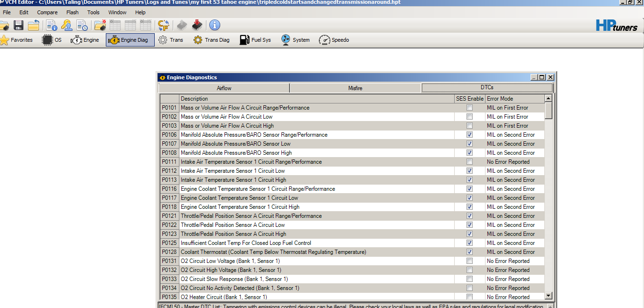Viewport: 644px width, 308px height.
Task: Toggle Celsius/Fahrenheit units icon
Action: click(164, 25)
